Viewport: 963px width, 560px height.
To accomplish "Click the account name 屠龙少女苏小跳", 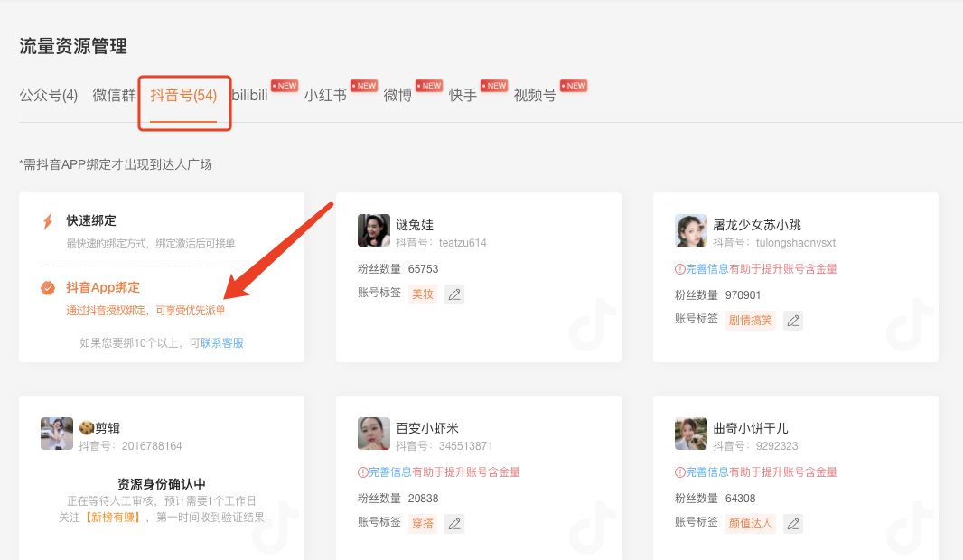I will tap(757, 225).
